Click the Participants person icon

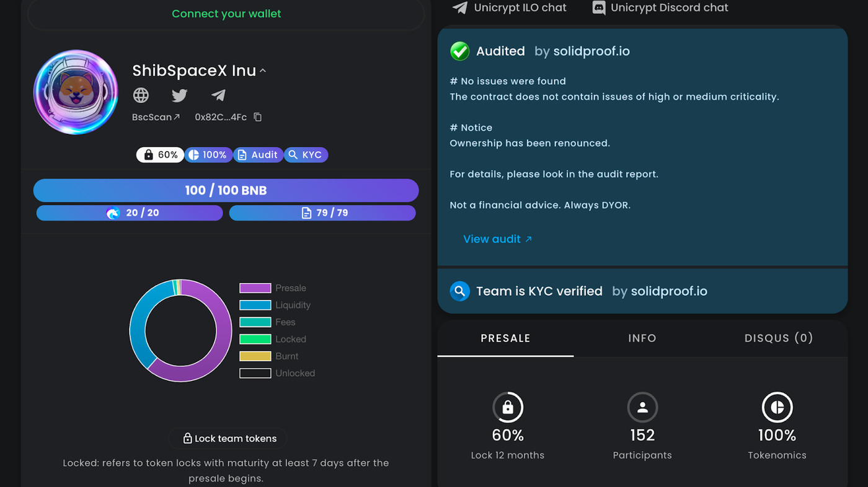(642, 408)
